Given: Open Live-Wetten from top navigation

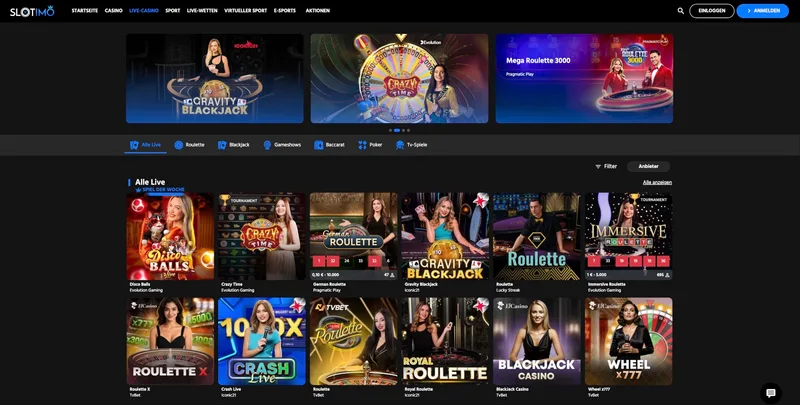Looking at the screenshot, I should [202, 11].
